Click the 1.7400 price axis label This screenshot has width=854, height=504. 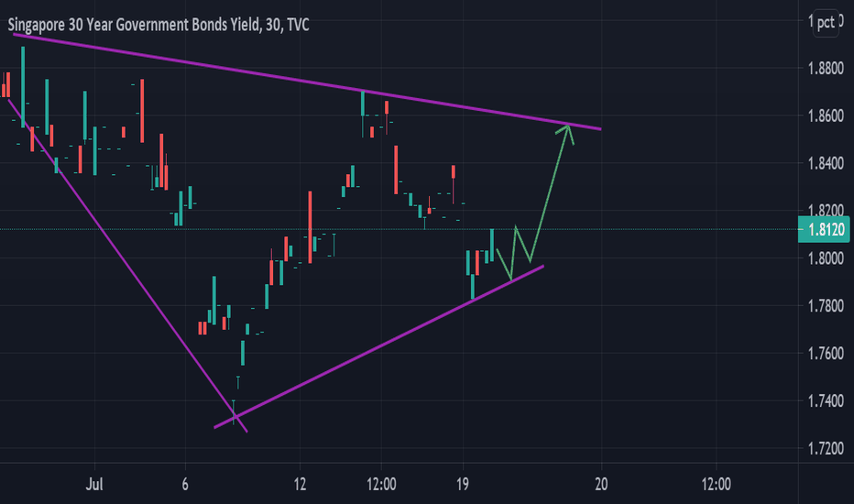pyautogui.click(x=826, y=401)
